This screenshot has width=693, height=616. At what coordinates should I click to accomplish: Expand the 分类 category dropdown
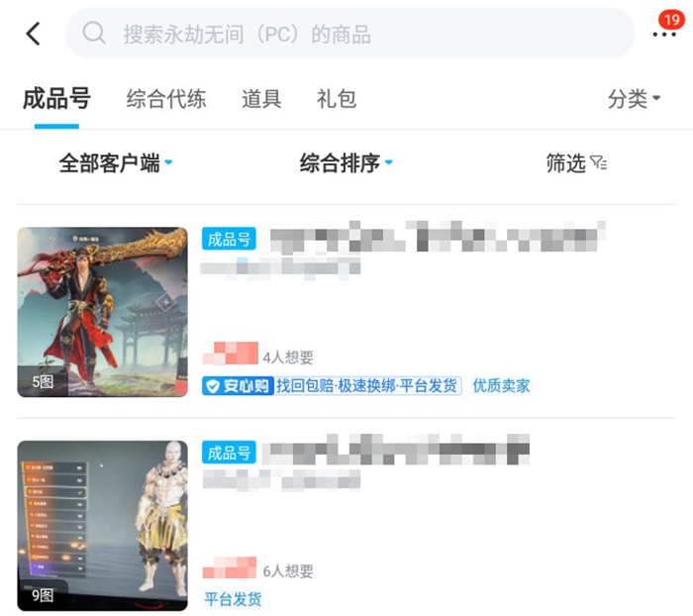click(x=634, y=99)
